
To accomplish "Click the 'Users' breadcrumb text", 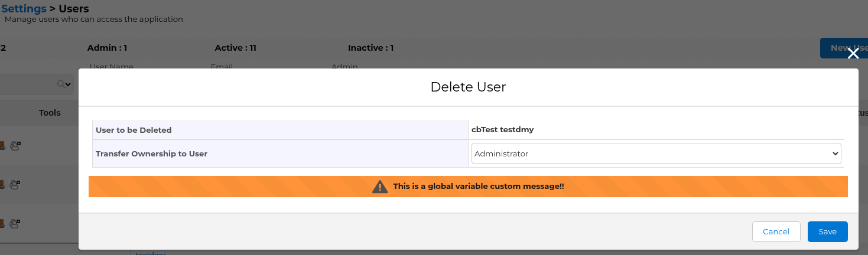I will point(74,9).
